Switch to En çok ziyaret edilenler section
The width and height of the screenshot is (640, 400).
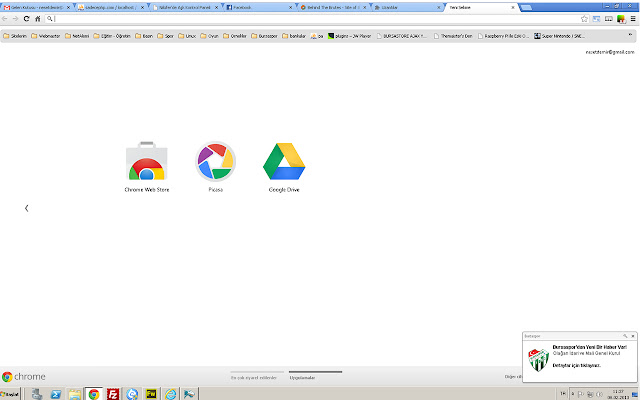[x=254, y=378]
